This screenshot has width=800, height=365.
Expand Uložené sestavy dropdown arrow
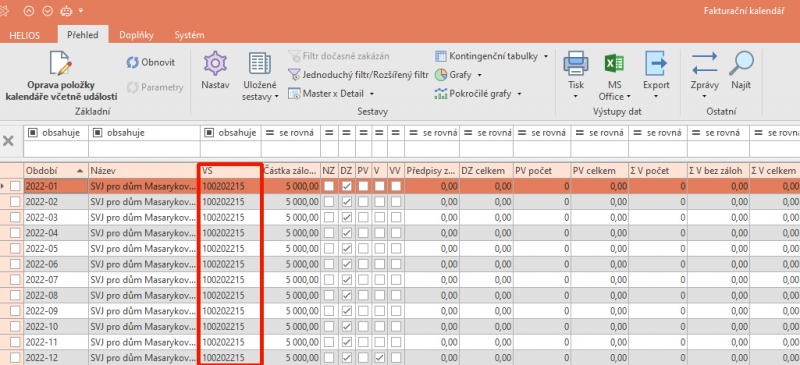(x=277, y=97)
